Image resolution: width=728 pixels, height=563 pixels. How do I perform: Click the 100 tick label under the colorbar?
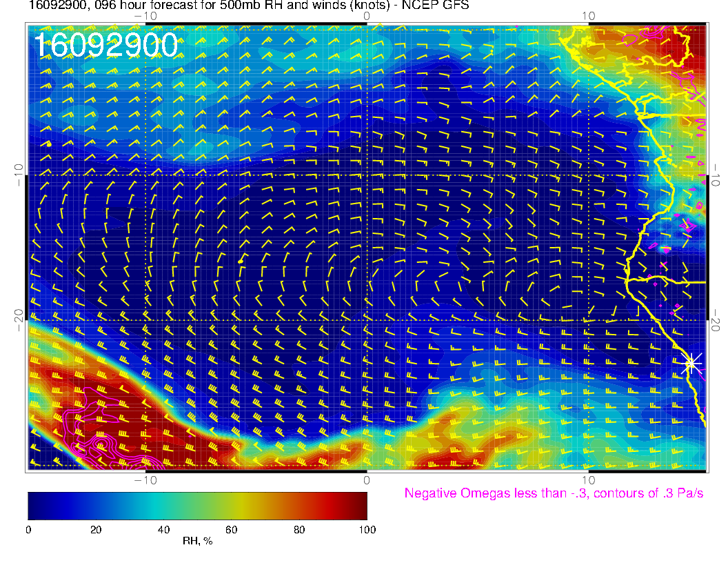[367, 529]
